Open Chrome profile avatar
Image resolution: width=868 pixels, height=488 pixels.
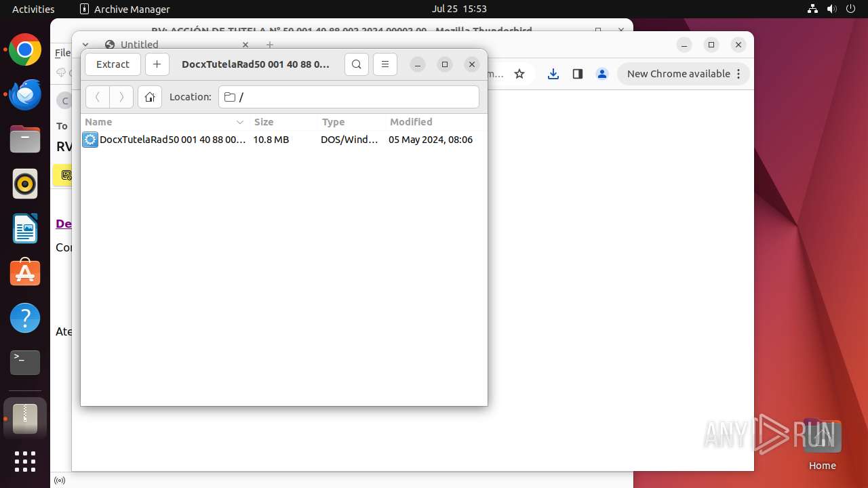pyautogui.click(x=602, y=74)
